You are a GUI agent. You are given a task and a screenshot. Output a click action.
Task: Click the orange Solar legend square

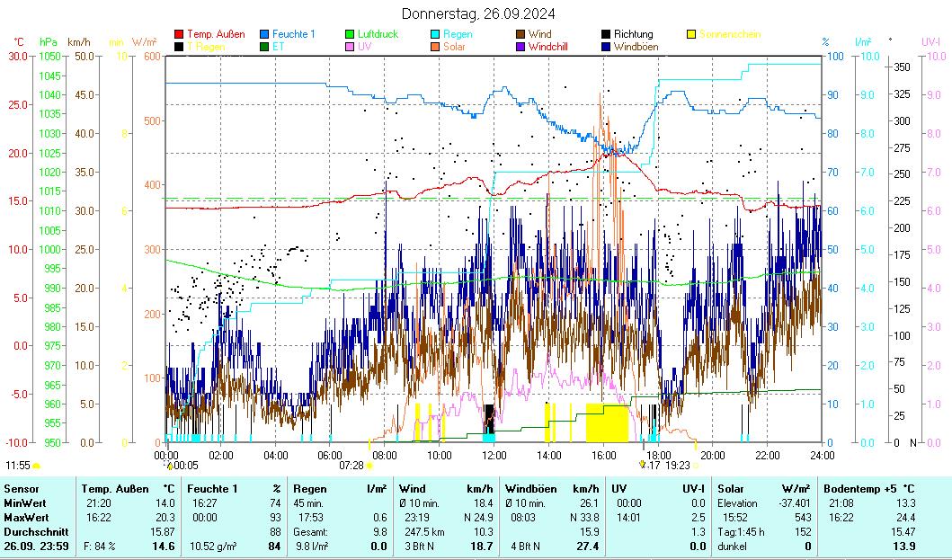point(435,47)
